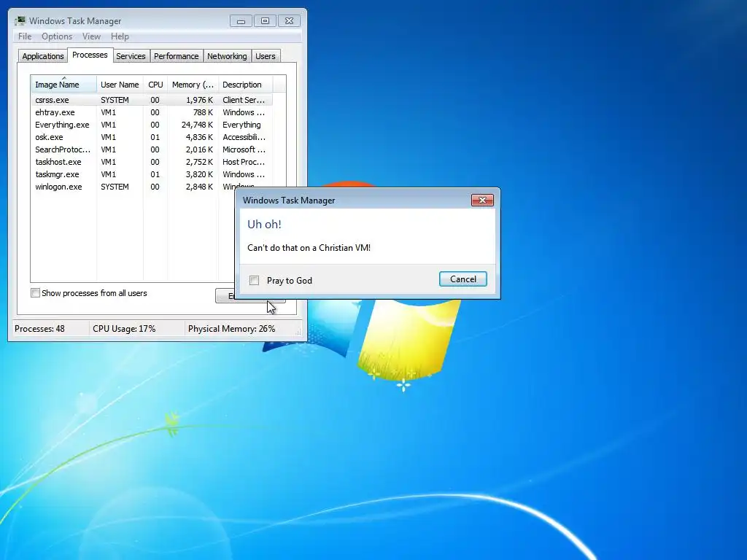Open the View menu
Viewport: 747px width, 560px height.
91,36
